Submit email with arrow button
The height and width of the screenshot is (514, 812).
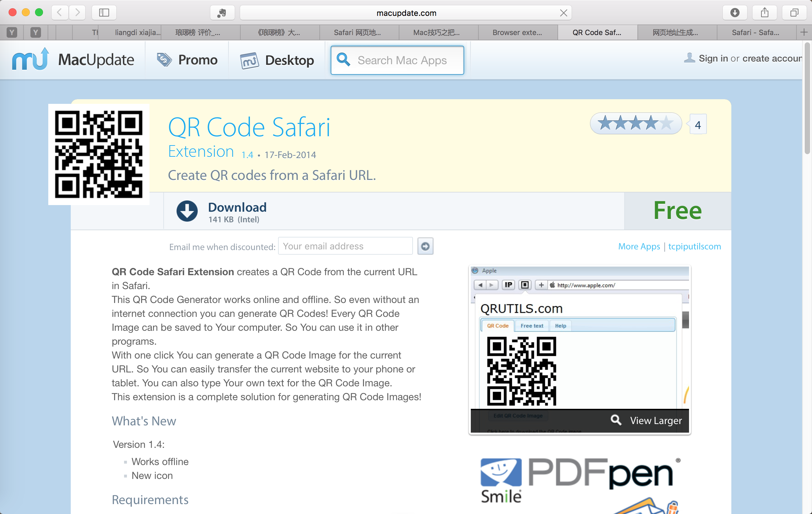pyautogui.click(x=425, y=246)
